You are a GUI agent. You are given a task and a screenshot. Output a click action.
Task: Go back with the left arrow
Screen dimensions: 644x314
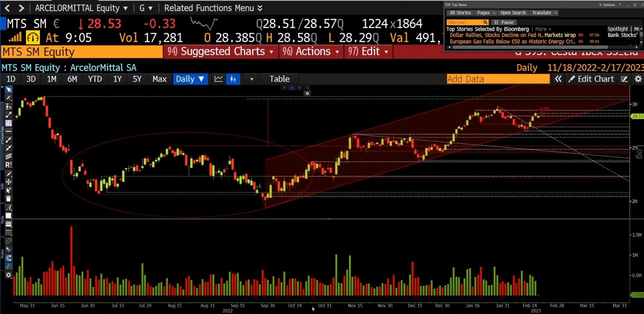(x=7, y=8)
